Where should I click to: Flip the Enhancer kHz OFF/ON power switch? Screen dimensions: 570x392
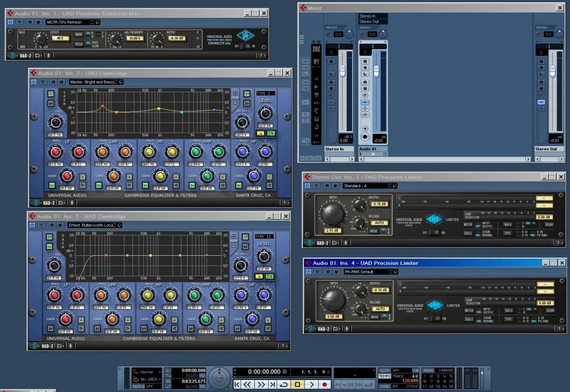tap(245, 46)
